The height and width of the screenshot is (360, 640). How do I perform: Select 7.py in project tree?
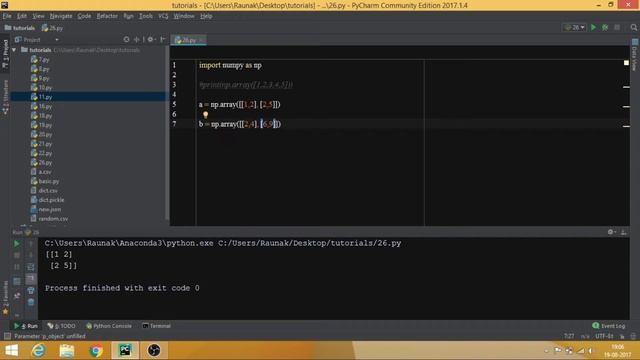(40, 60)
